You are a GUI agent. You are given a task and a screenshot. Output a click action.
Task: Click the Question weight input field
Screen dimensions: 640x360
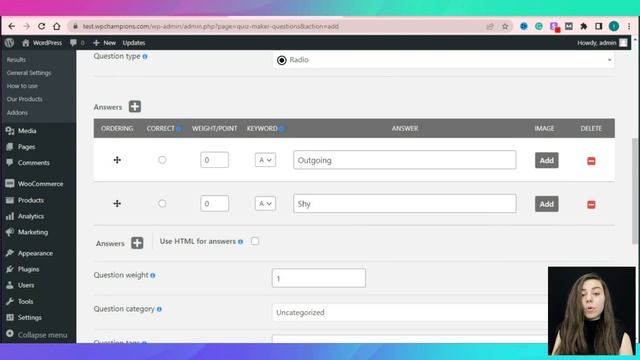319,278
